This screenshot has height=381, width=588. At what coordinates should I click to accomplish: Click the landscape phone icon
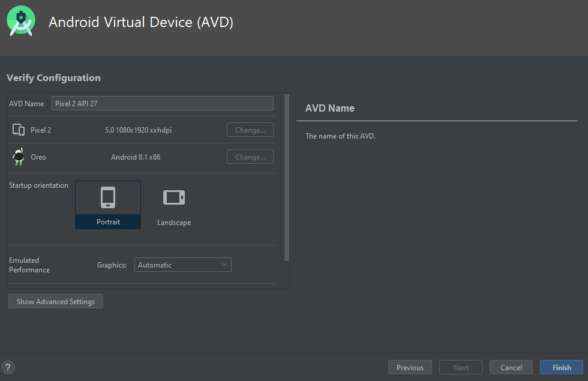[x=174, y=197]
